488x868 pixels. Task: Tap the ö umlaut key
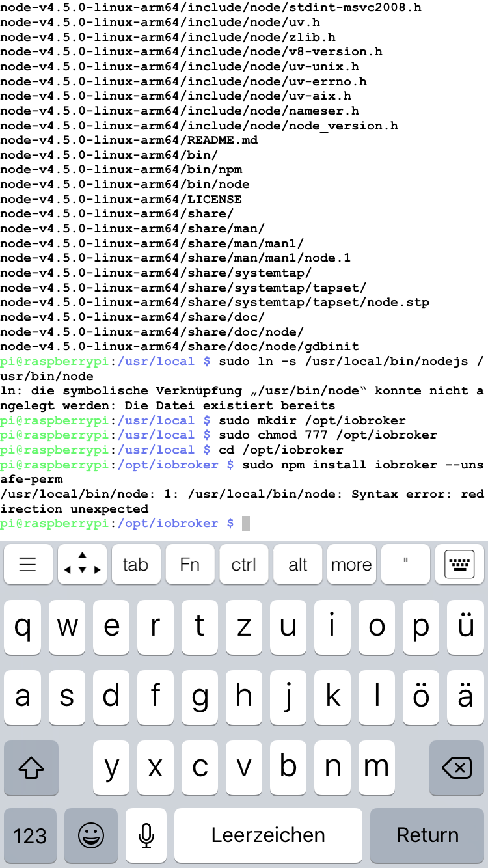click(421, 698)
